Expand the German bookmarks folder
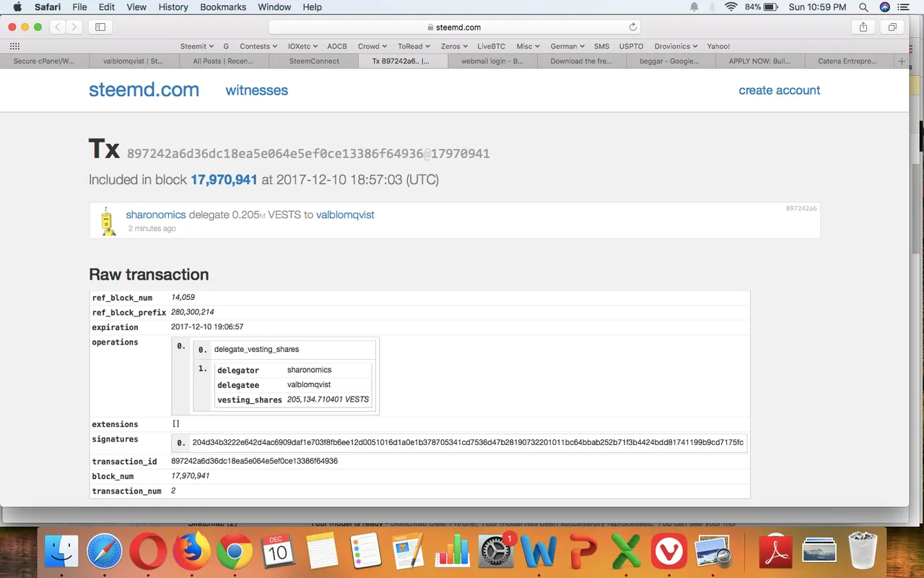The image size is (924, 578). [x=567, y=46]
